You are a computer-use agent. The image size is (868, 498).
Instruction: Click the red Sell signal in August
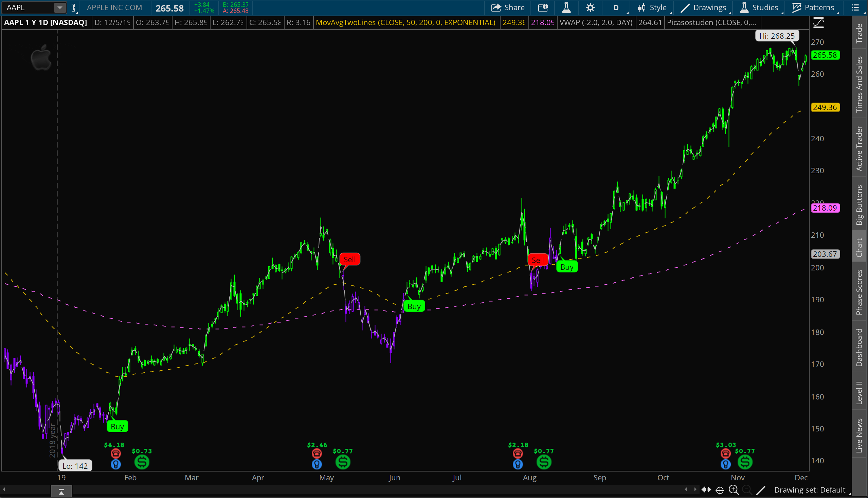pos(538,260)
